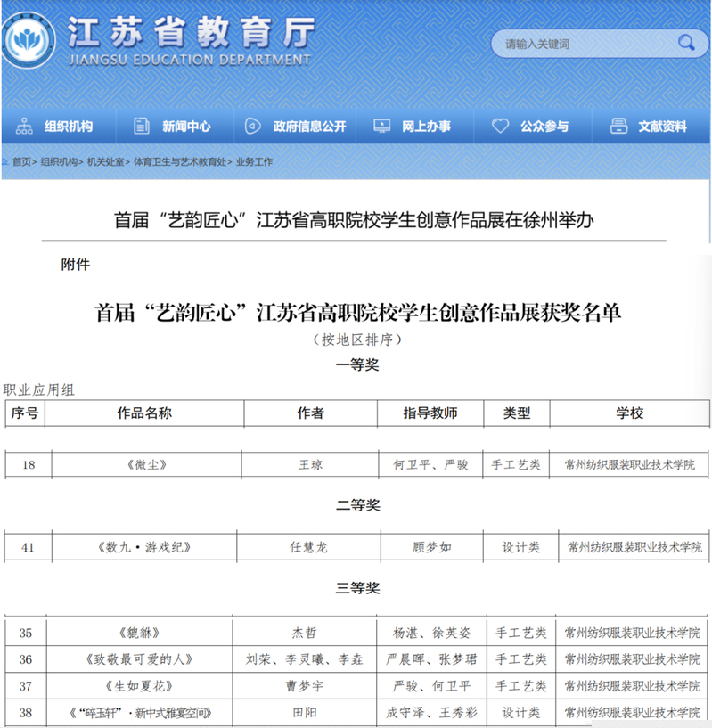The image size is (712, 728).
Task: Click the magnifying glass search icon
Action: point(685,42)
